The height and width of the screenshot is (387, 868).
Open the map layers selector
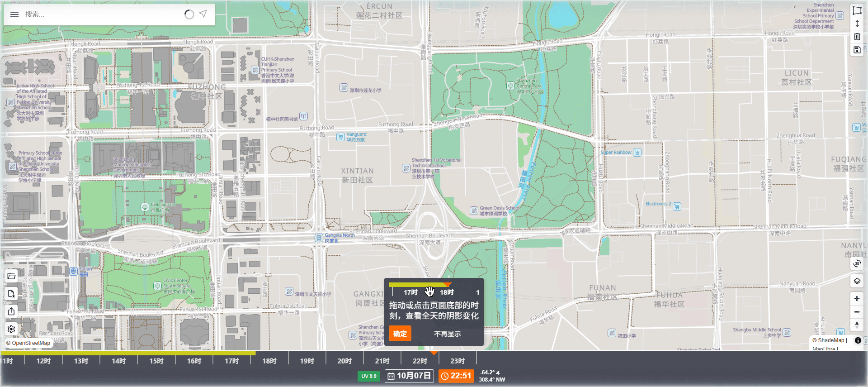pyautogui.click(x=857, y=281)
